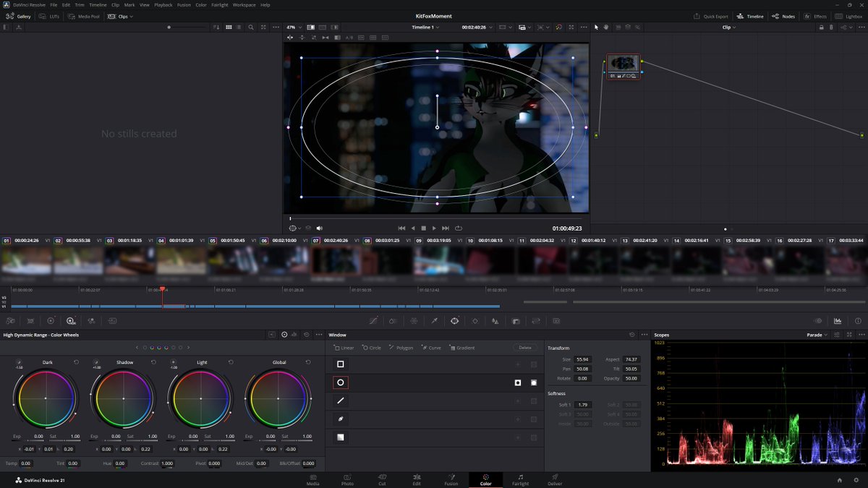This screenshot has height=488, width=868.
Task: Add a new Gradient window
Action: (x=461, y=348)
